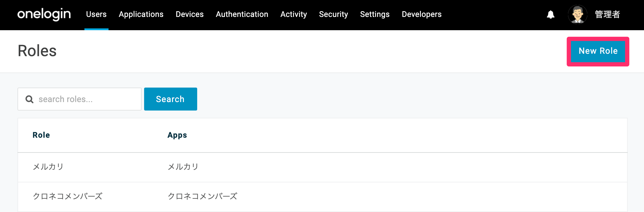Image resolution: width=644 pixels, height=212 pixels.
Task: Open the Users menu
Action: pos(96,14)
